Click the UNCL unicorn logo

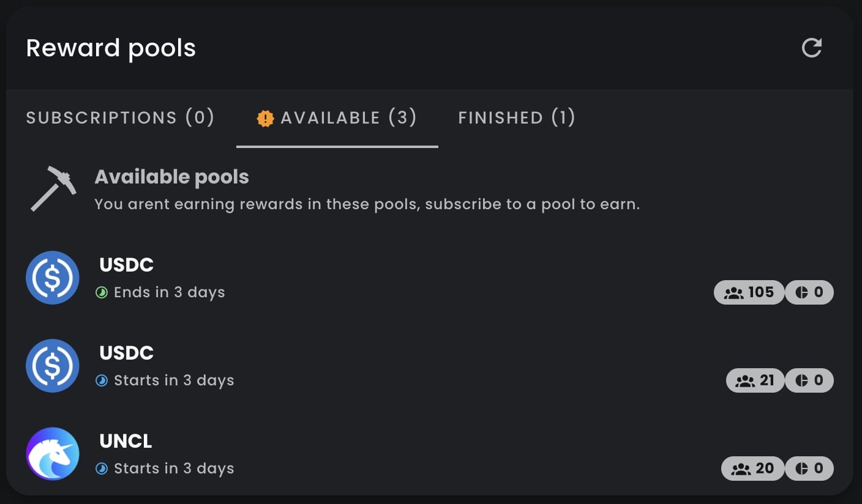click(x=53, y=454)
